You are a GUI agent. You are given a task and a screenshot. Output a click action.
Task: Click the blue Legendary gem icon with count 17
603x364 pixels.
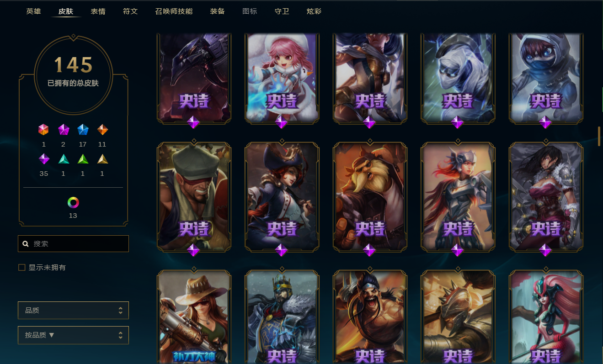tap(83, 130)
